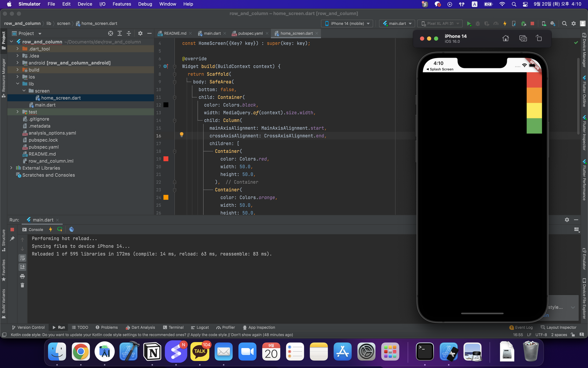Image resolution: width=588 pixels, height=368 pixels.
Task: Collapse the lib folder in project tree
Action: 18,84
